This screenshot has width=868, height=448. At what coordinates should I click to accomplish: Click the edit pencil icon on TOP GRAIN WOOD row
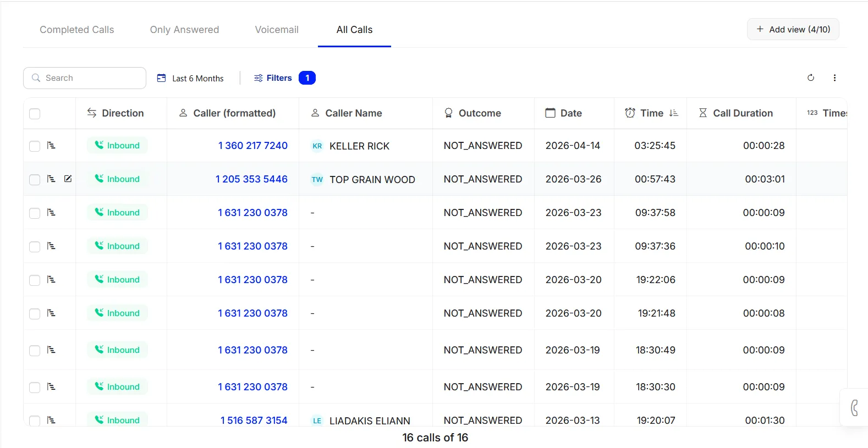coord(68,179)
